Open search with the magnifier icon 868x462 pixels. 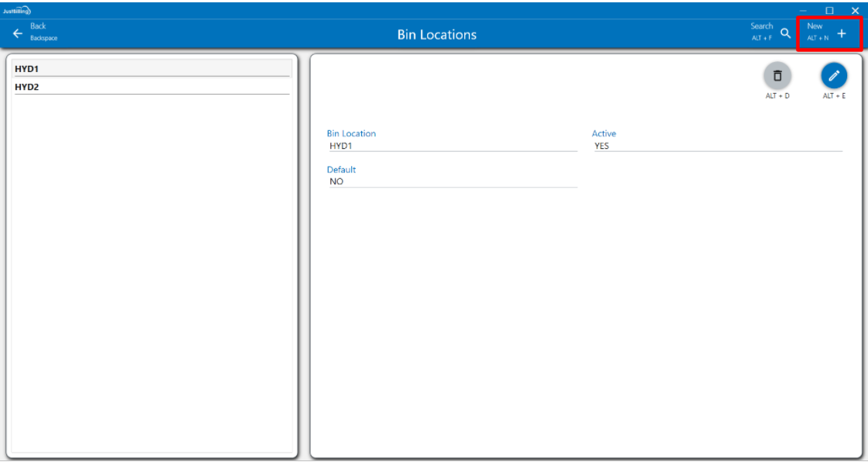pyautogui.click(x=785, y=33)
